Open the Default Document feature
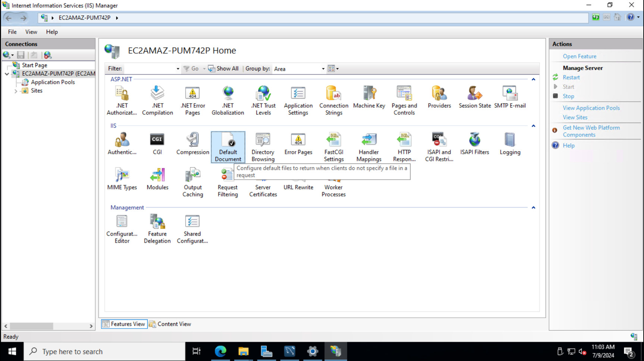644x361 pixels. pos(228,145)
